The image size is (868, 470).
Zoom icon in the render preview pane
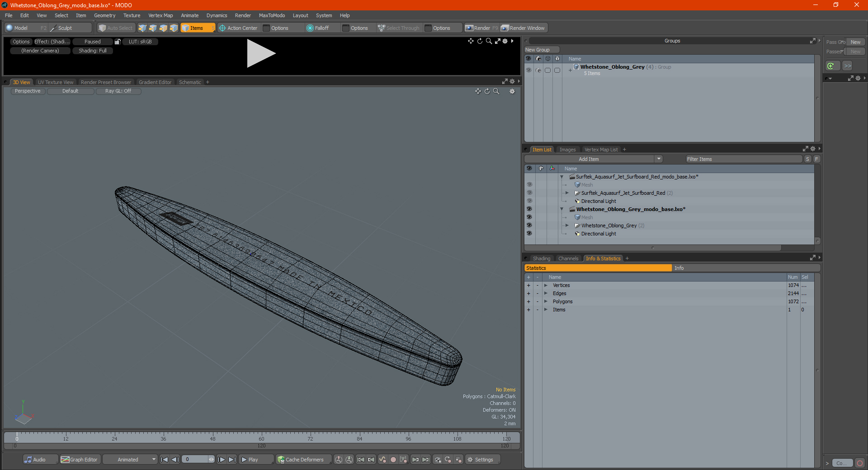[x=489, y=41]
